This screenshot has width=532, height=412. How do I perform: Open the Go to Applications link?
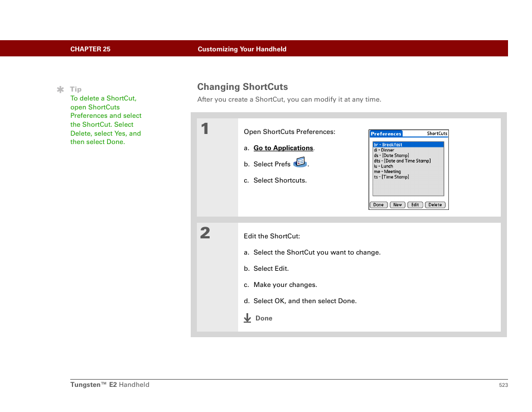[x=283, y=148]
